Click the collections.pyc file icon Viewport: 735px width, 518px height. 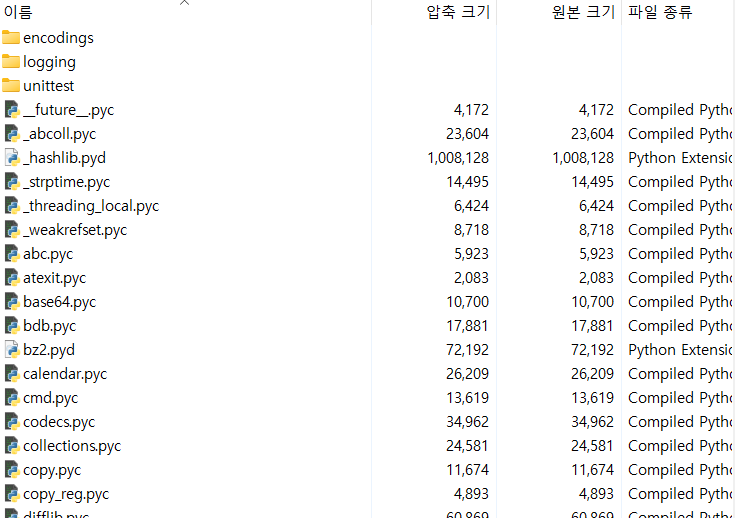pyautogui.click(x=12, y=445)
